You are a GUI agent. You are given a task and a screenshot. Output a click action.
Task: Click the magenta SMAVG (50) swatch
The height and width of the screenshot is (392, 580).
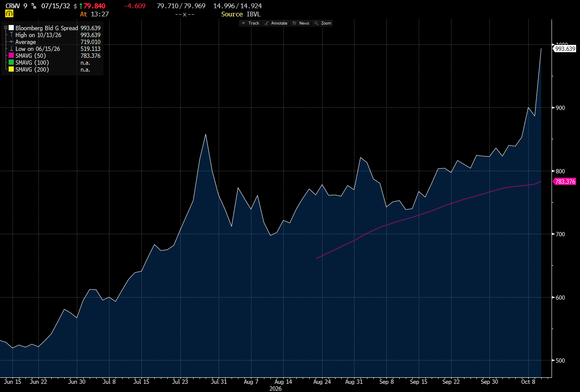11,55
